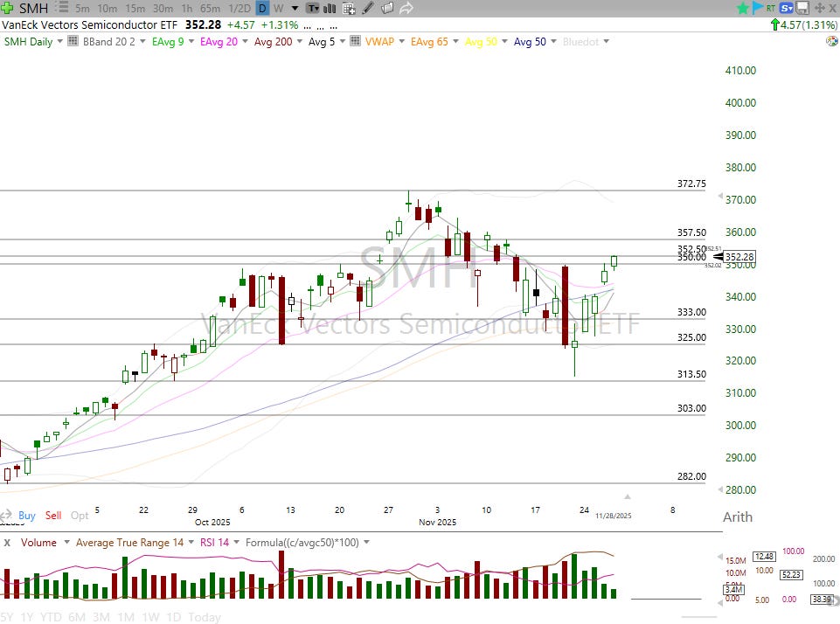
Task: Open the chart type bars icon
Action: (330, 9)
